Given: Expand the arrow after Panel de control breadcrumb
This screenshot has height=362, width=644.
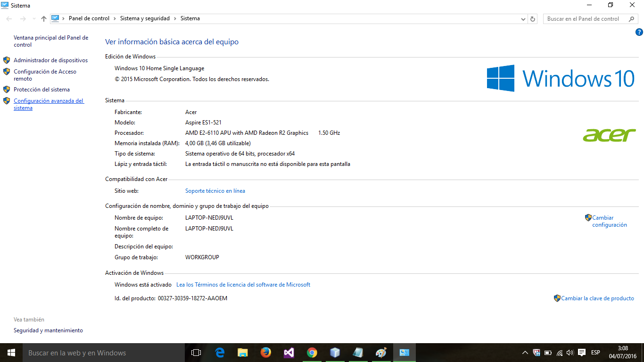Looking at the screenshot, I should pyautogui.click(x=115, y=18).
